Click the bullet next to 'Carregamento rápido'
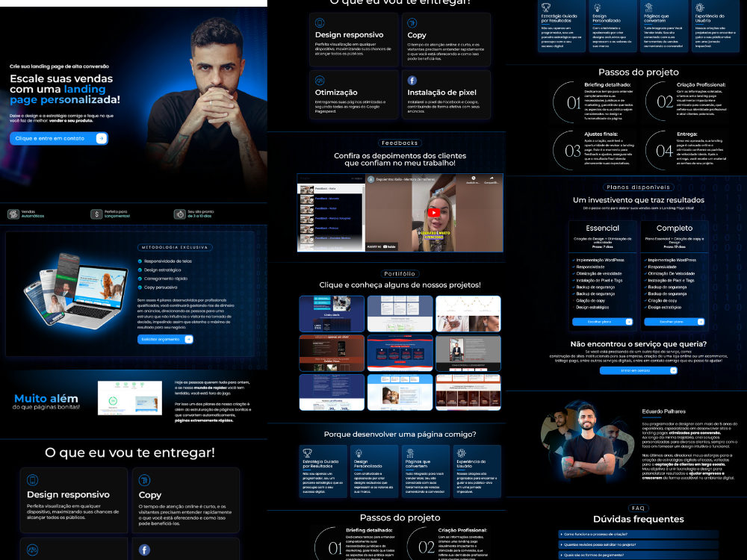This screenshot has height=560, width=747. coord(140,279)
